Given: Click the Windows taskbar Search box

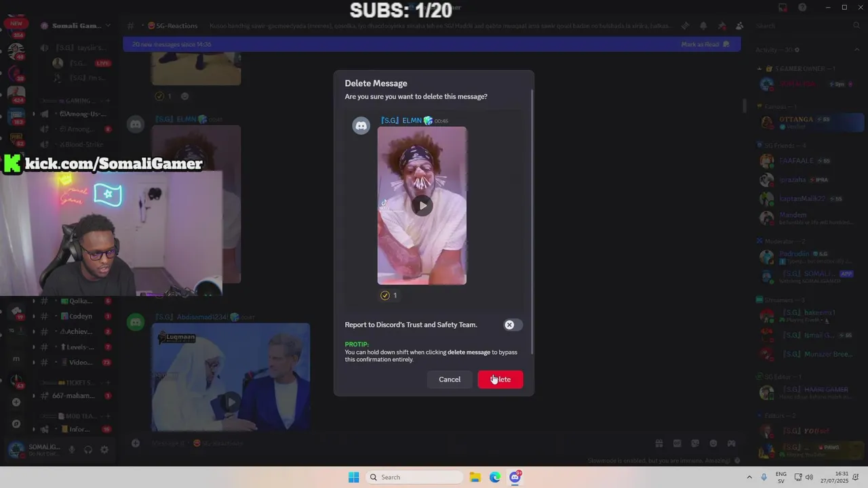Looking at the screenshot, I should [x=415, y=477].
